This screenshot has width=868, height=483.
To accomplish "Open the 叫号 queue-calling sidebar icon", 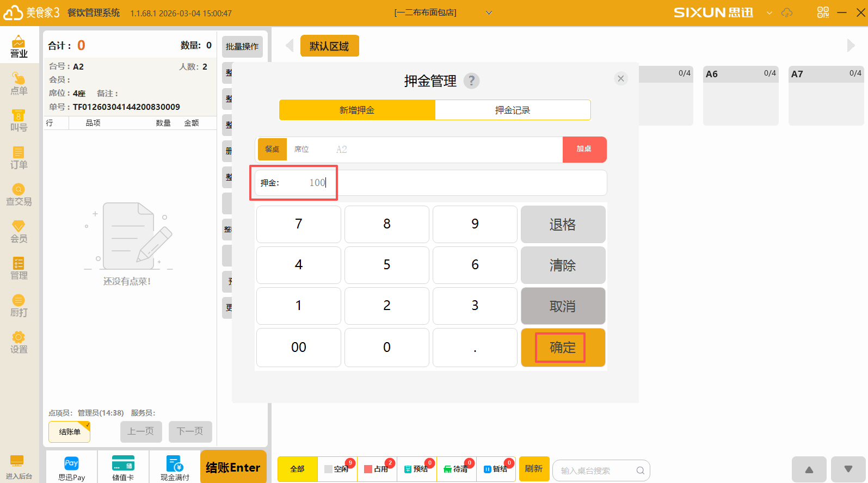I will pos(19,120).
